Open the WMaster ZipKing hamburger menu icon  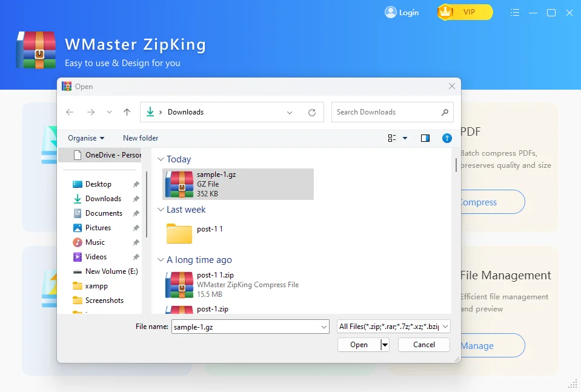click(515, 13)
